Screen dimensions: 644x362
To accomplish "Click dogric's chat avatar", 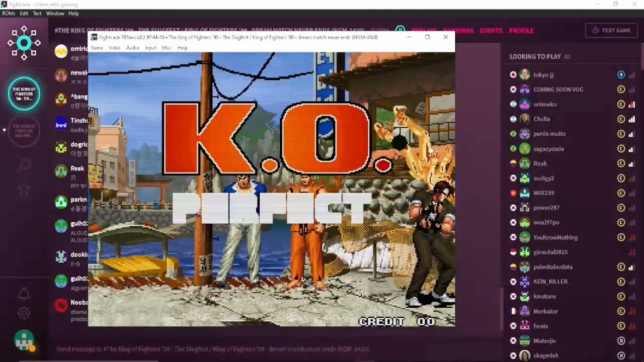I will (61, 147).
